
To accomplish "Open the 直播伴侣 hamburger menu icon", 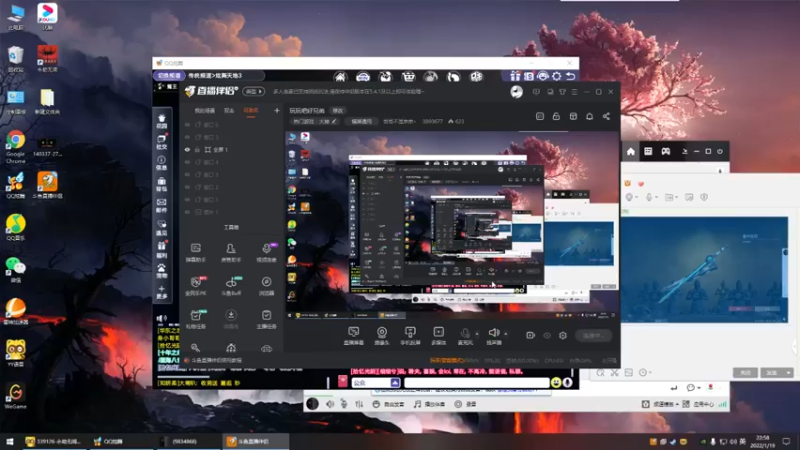I will [574, 92].
